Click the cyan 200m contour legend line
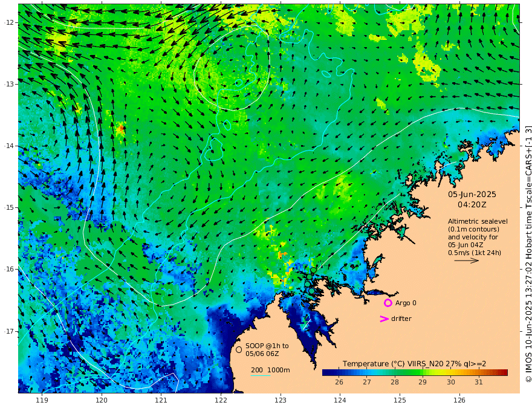Image resolution: width=532 pixels, height=411 pixels. pos(260,375)
